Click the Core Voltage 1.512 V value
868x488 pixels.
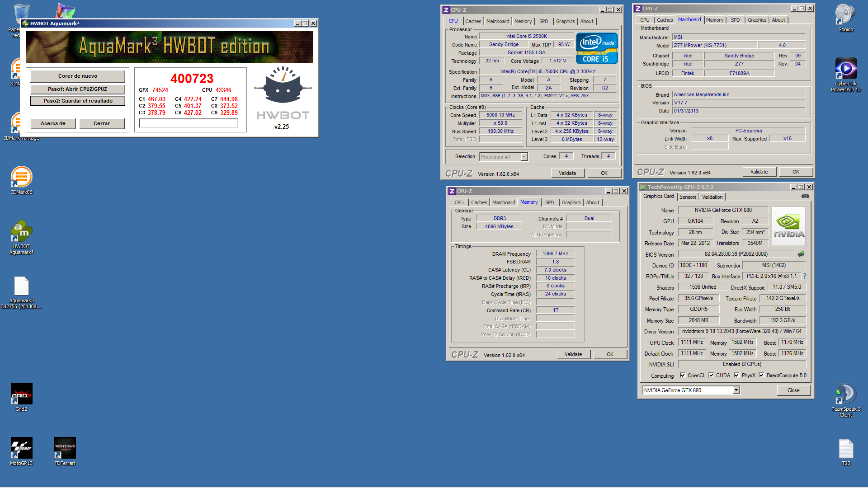tap(557, 61)
